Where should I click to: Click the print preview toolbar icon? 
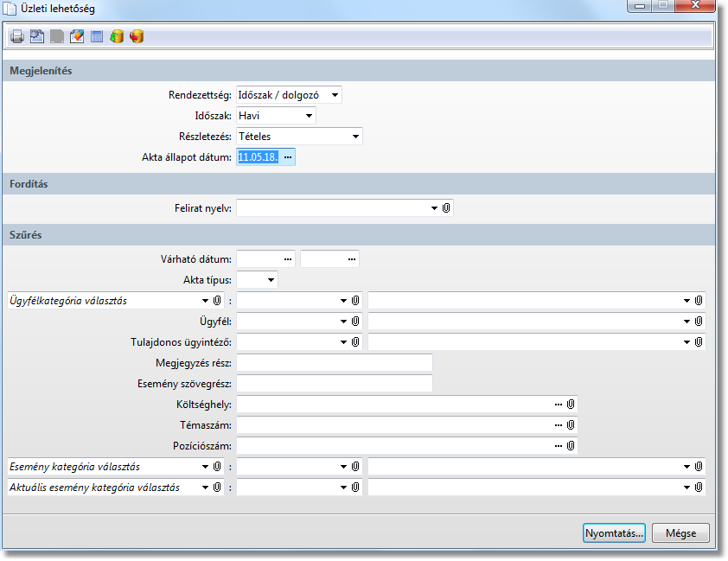36,36
